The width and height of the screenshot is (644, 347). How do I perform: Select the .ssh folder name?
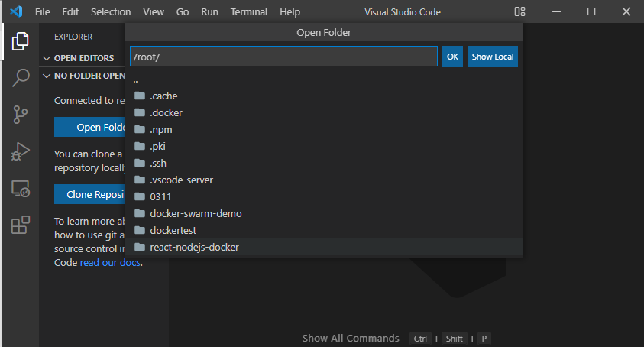click(x=158, y=164)
